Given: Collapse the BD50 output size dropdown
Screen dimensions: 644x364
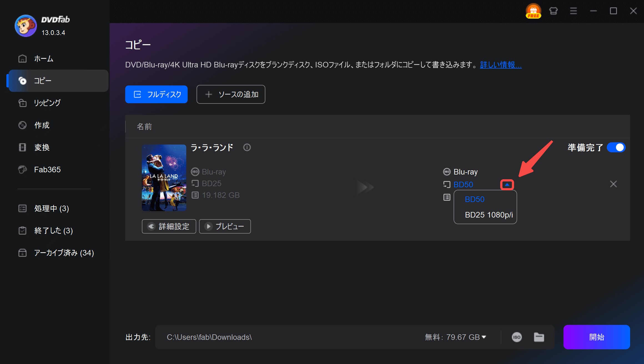Looking at the screenshot, I should [507, 184].
